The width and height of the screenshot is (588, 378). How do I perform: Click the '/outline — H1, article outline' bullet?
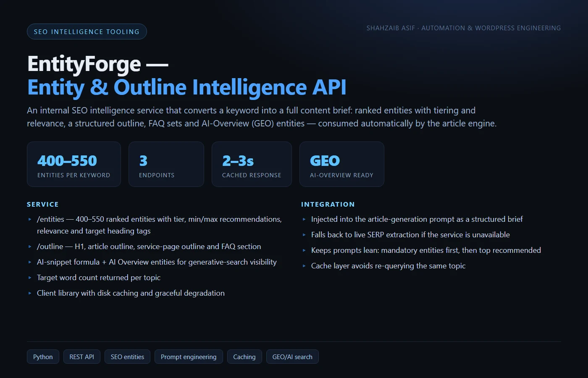tap(149, 247)
